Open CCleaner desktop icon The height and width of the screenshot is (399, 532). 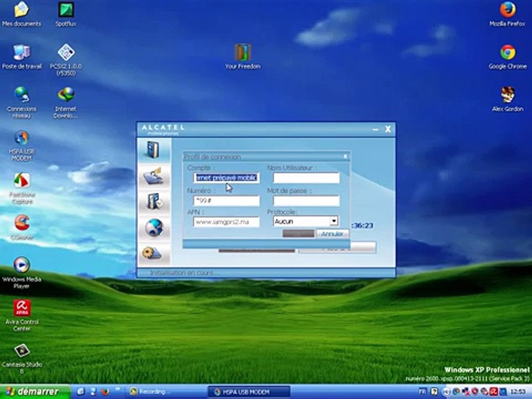pos(22,227)
